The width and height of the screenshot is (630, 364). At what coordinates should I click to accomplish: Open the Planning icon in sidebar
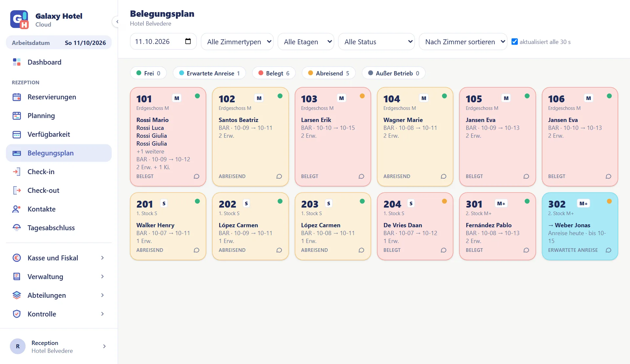(17, 116)
